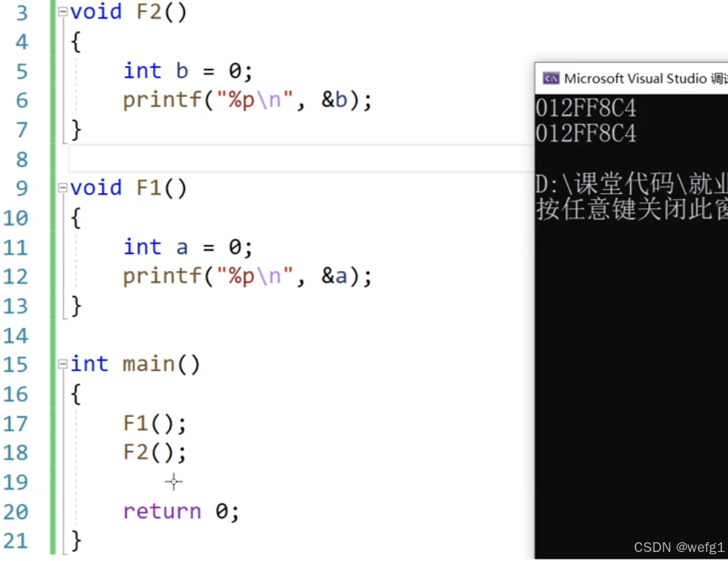This screenshot has width=728, height=561.
Task: Click the second 012FF8C4 console output line
Action: click(585, 134)
